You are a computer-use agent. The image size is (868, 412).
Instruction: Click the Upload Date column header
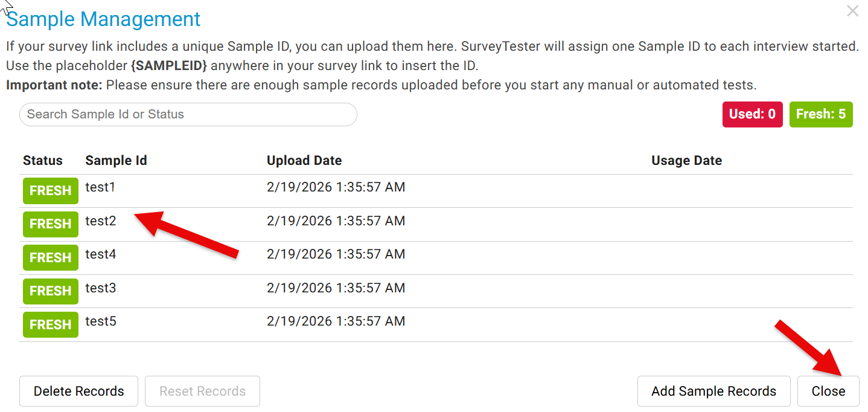[x=304, y=161]
